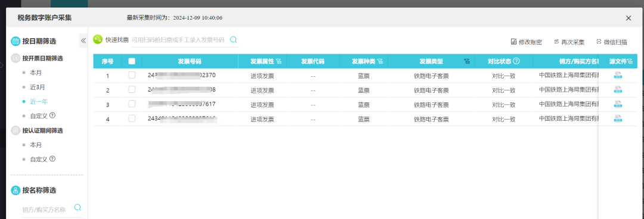Click the 按认证期间筛选 section icon
Screen dimensions: 644x219
[x=16, y=130]
